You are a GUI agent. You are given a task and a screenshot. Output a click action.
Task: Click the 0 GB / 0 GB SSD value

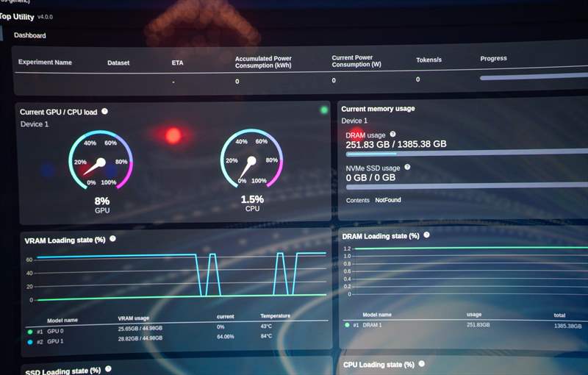pos(370,177)
